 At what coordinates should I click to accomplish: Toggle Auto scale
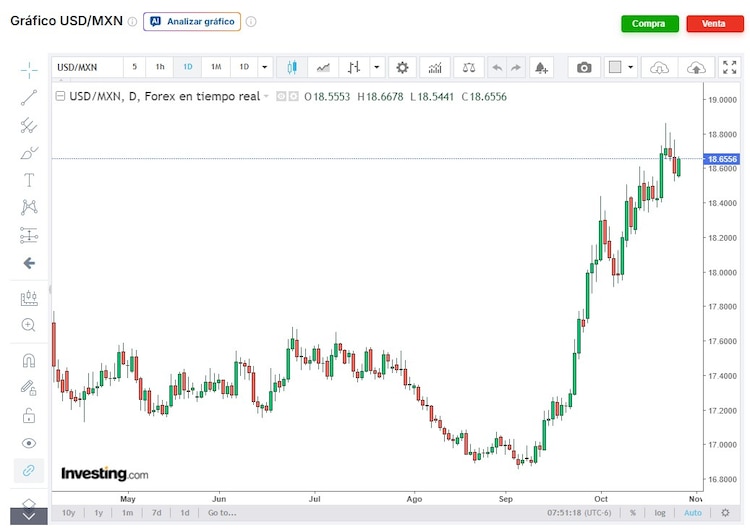[x=693, y=513]
